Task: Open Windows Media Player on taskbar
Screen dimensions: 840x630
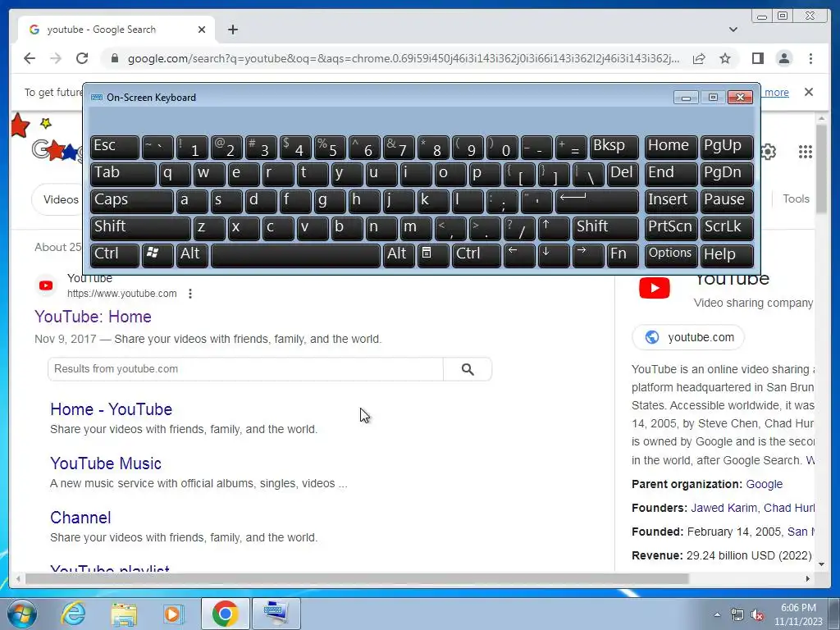Action: point(173,614)
